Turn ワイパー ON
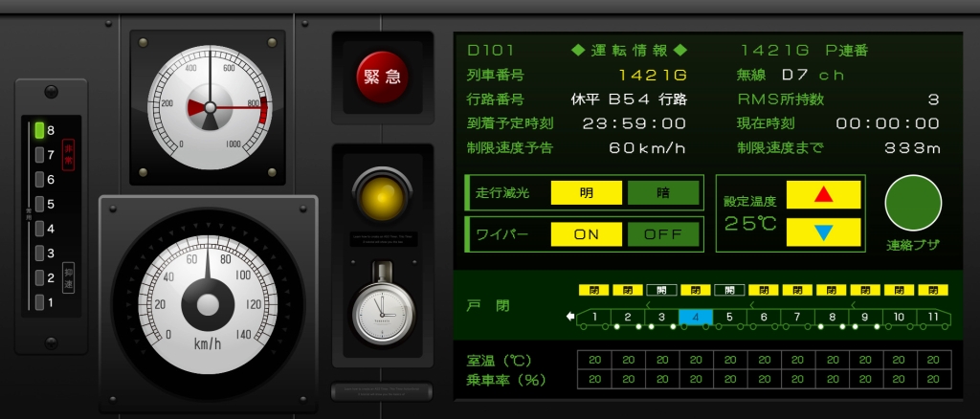 [x=587, y=234]
